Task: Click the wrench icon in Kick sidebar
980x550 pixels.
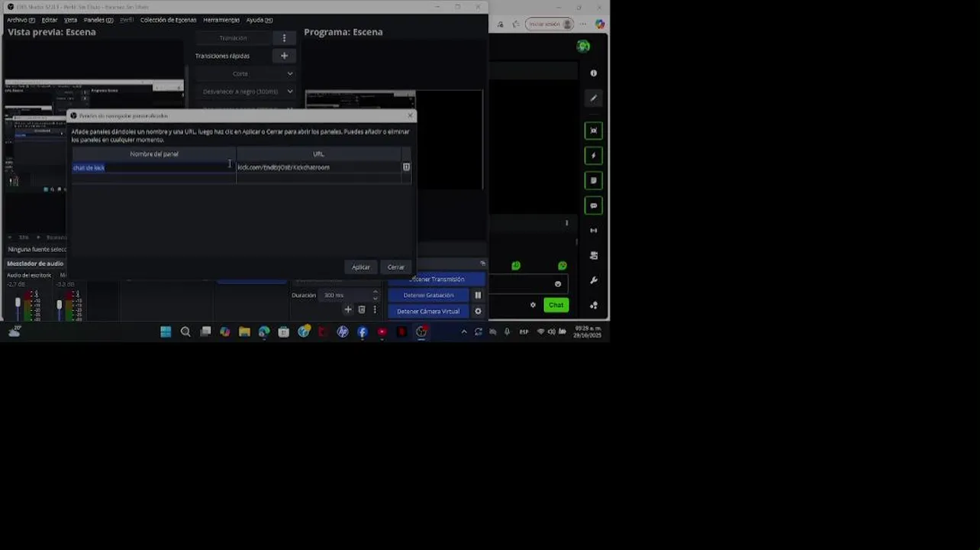Action: coord(594,280)
